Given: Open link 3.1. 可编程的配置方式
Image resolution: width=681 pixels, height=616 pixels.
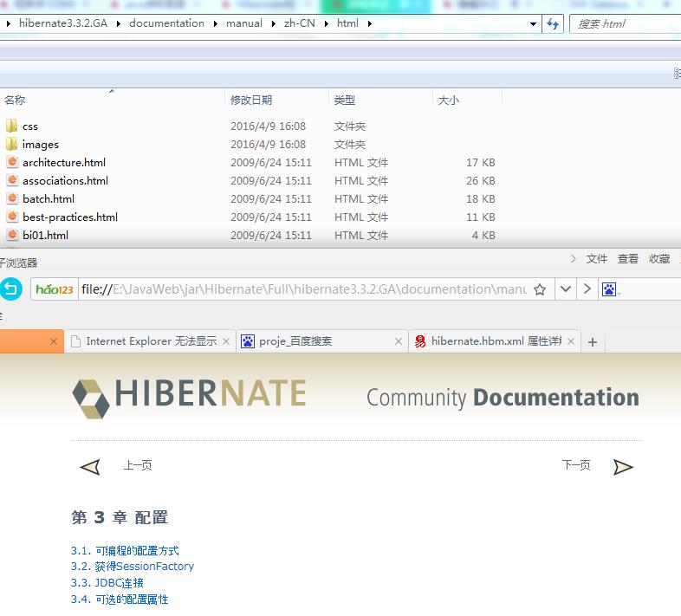Looking at the screenshot, I should tap(125, 551).
